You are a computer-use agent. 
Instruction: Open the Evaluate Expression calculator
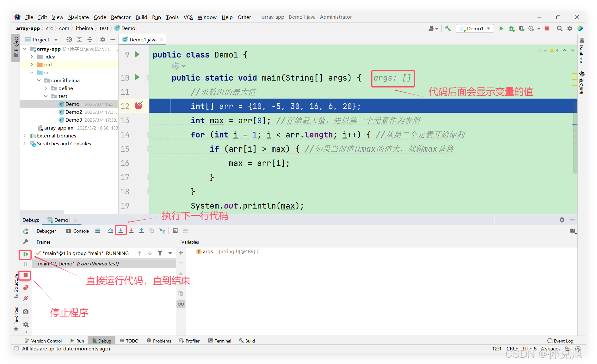[175, 231]
